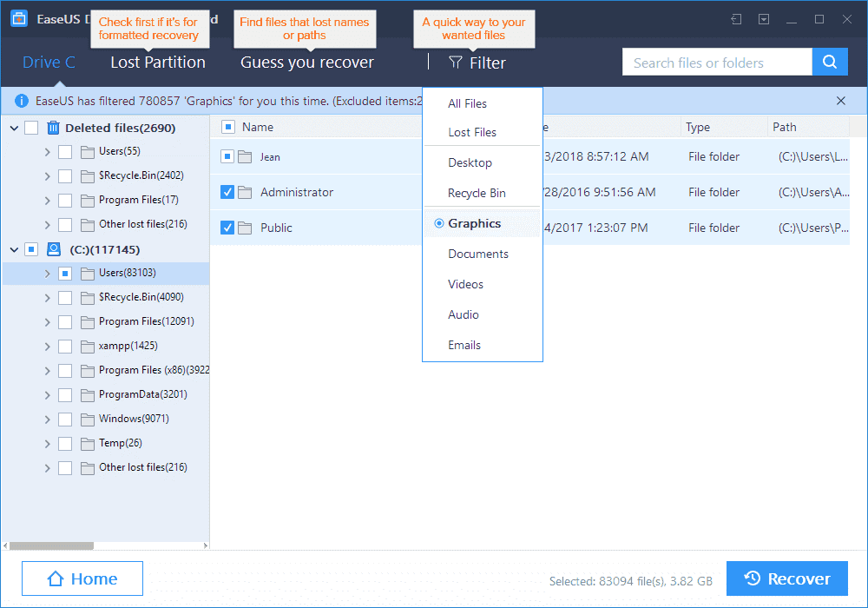The width and height of the screenshot is (868, 608).
Task: Click the Recover button
Action: pos(786,578)
